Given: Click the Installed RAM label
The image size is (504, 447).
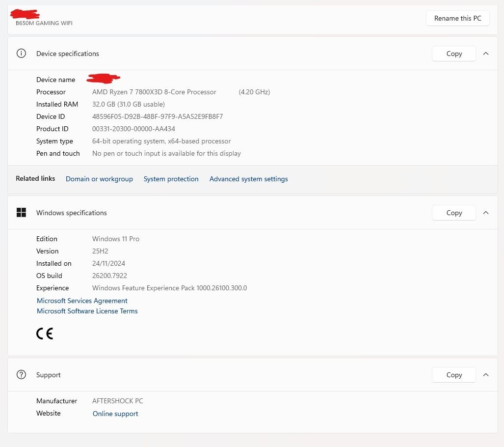Looking at the screenshot, I should click(57, 104).
